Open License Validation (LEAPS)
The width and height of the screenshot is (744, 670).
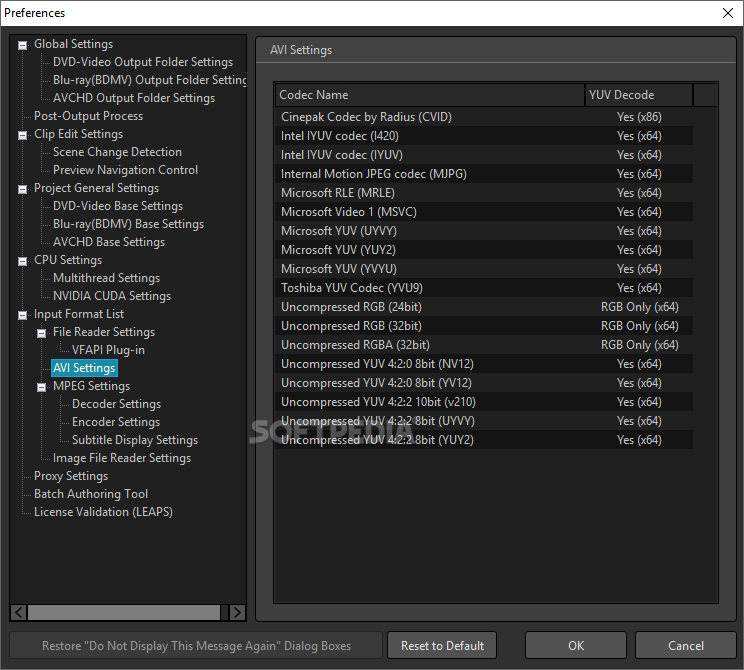(x=103, y=513)
